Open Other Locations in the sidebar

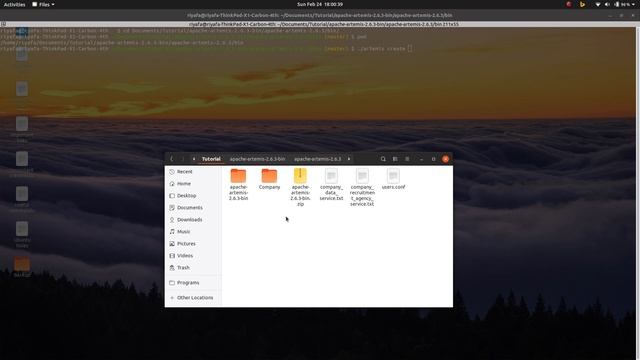coord(193,298)
